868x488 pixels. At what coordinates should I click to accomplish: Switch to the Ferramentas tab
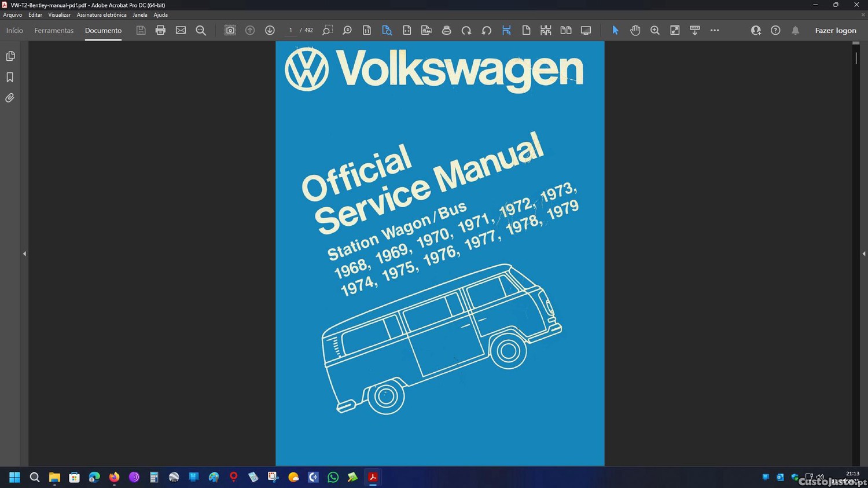coord(54,31)
